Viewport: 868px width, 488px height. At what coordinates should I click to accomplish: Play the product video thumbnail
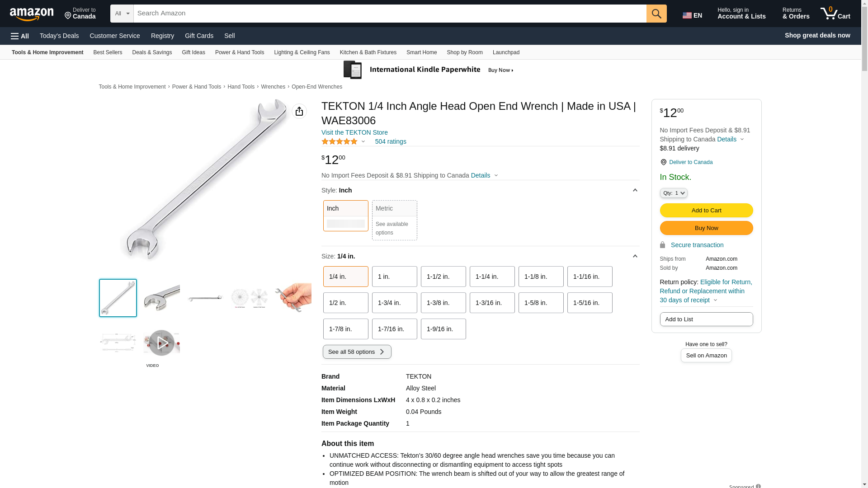[x=161, y=343]
